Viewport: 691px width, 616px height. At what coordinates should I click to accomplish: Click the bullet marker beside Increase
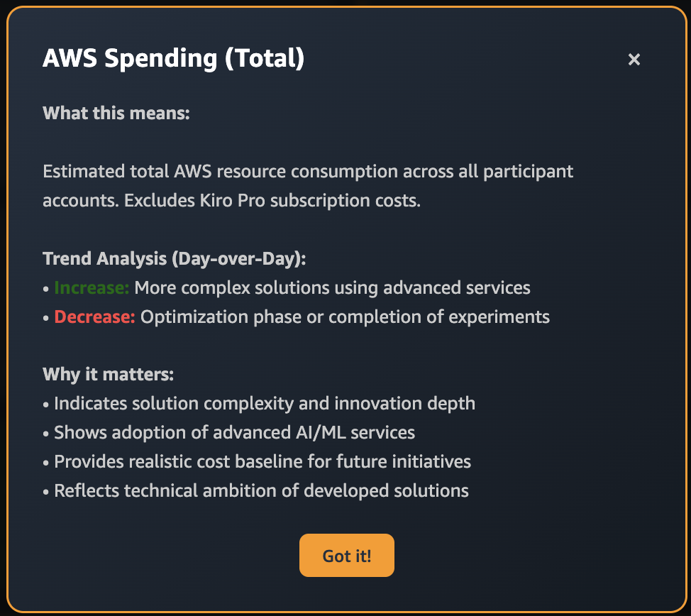[x=45, y=289]
